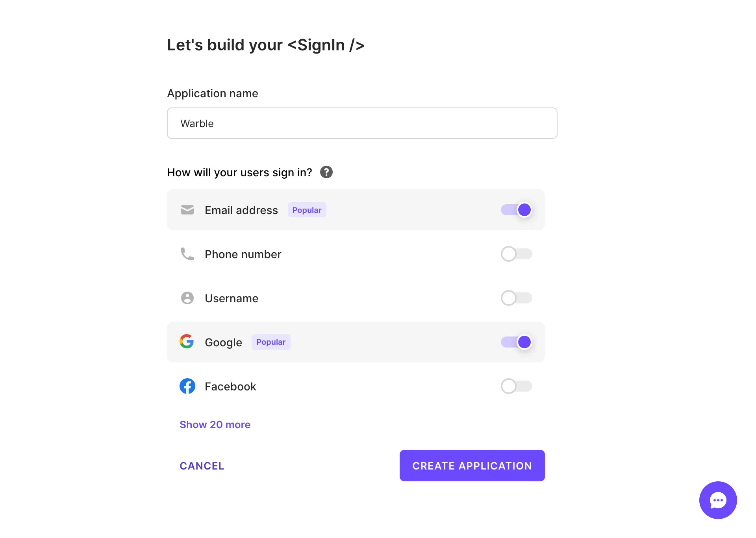Click the Google logo icon
The image size is (756, 538).
187,342
